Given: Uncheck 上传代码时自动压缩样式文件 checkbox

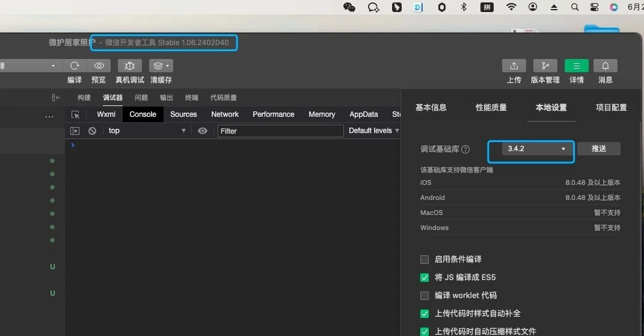Looking at the screenshot, I should 425,331.
